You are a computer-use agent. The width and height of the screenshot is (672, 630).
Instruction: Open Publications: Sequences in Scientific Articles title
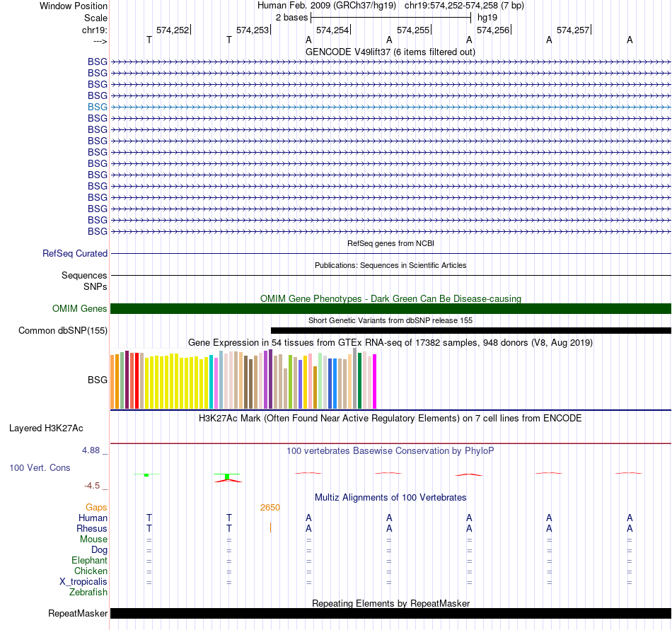click(390, 265)
